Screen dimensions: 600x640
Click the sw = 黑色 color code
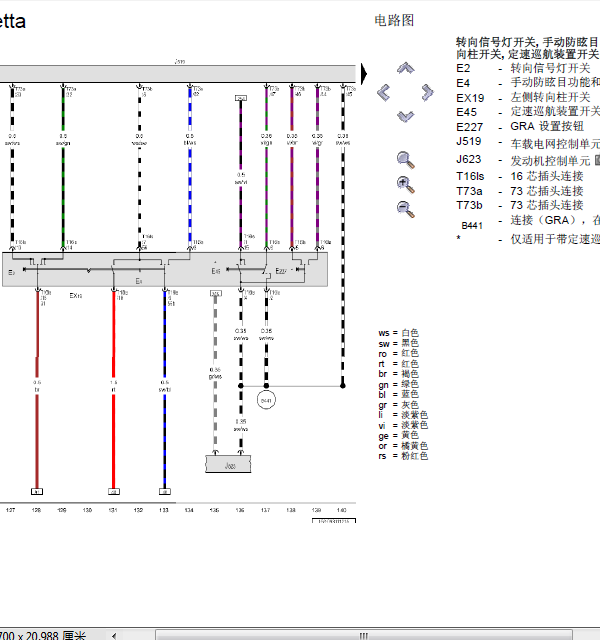pyautogui.click(x=399, y=343)
